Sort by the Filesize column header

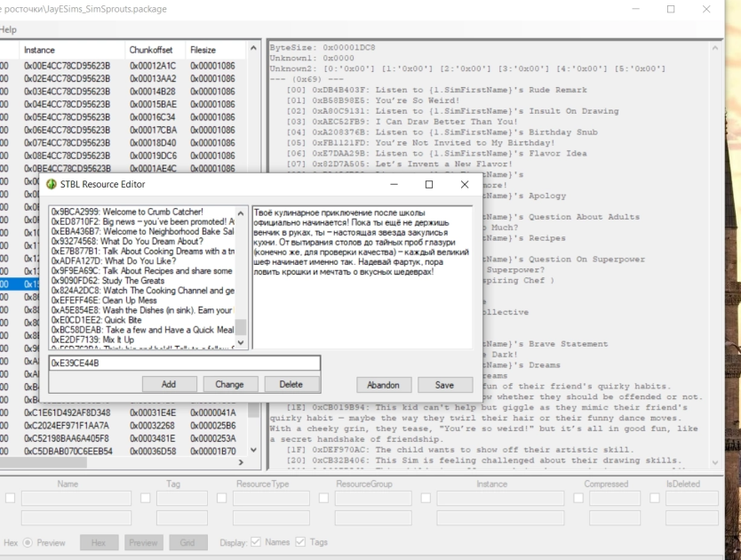click(217, 50)
